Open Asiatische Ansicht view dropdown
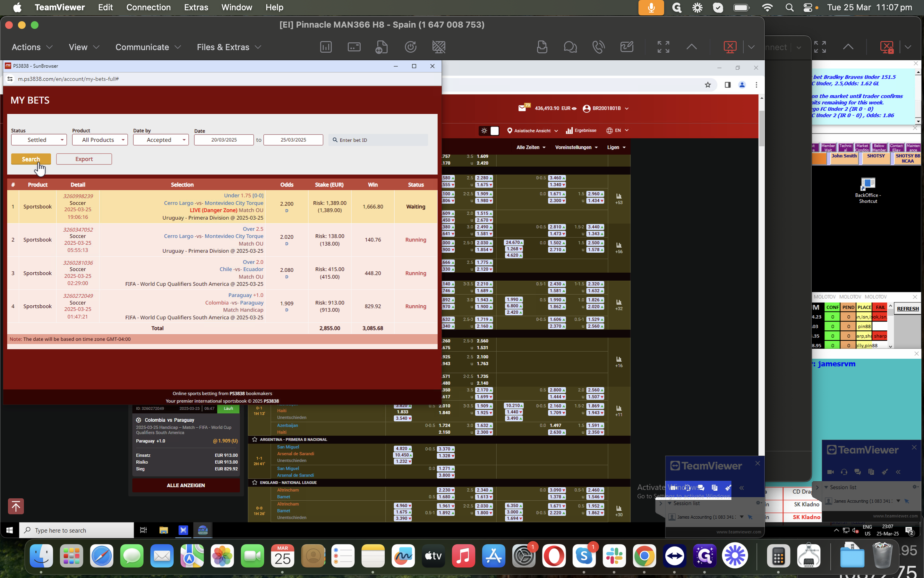Screen dimensions: 924x578 click(532, 131)
